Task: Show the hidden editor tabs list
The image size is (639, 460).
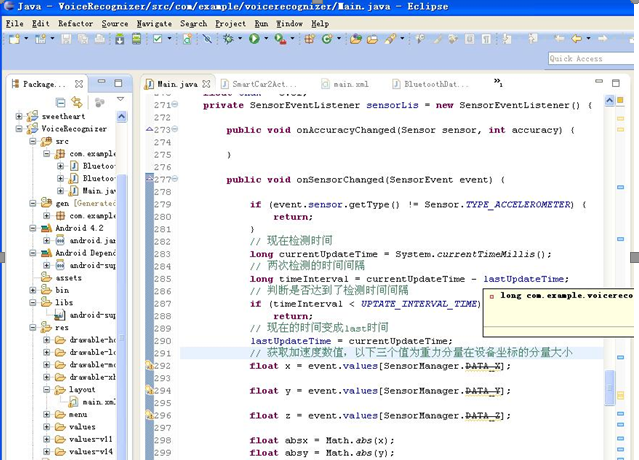Action: point(498,83)
